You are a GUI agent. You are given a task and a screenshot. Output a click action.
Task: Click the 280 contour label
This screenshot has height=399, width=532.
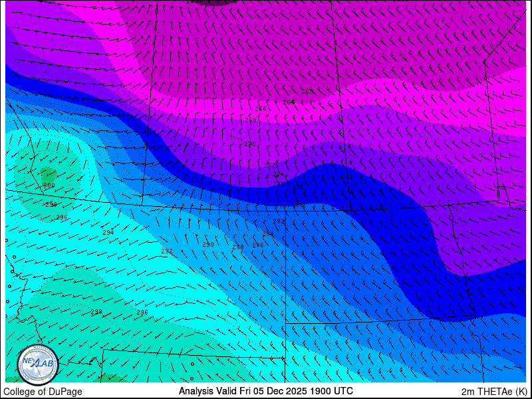pos(298,205)
